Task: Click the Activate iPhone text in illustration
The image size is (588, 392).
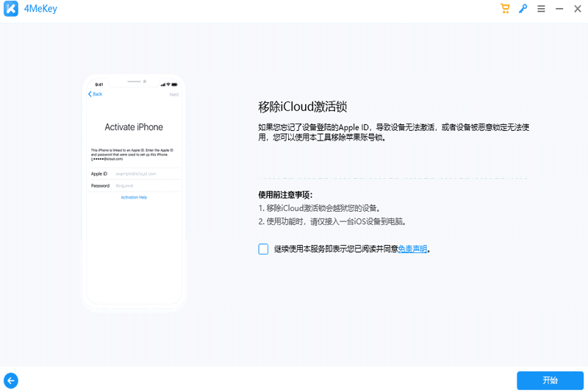Action: click(x=134, y=127)
